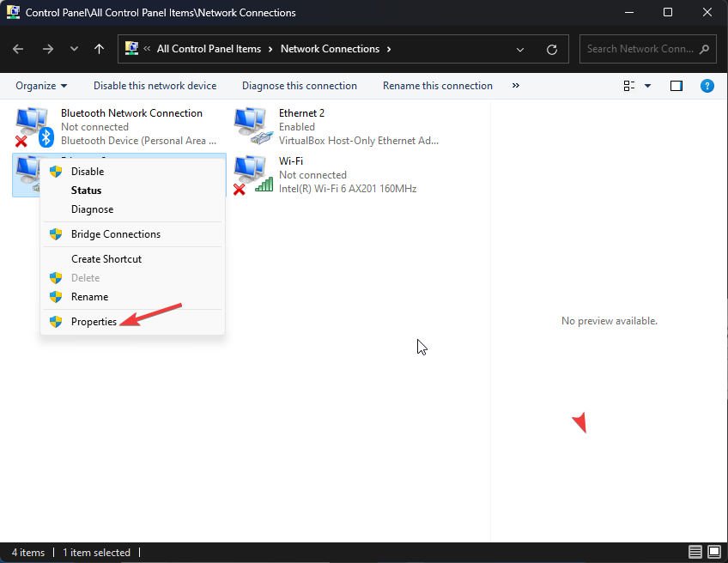Click the Refresh button in address bar

(552, 49)
